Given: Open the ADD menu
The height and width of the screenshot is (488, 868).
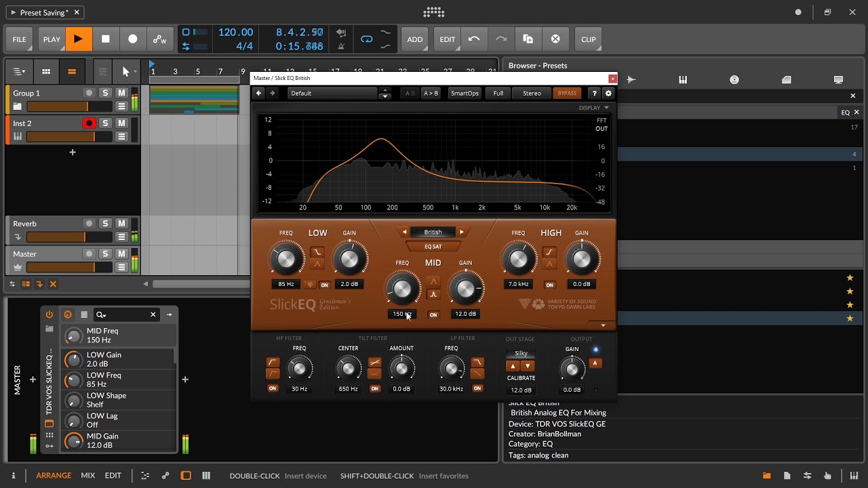Looking at the screenshot, I should (x=415, y=39).
